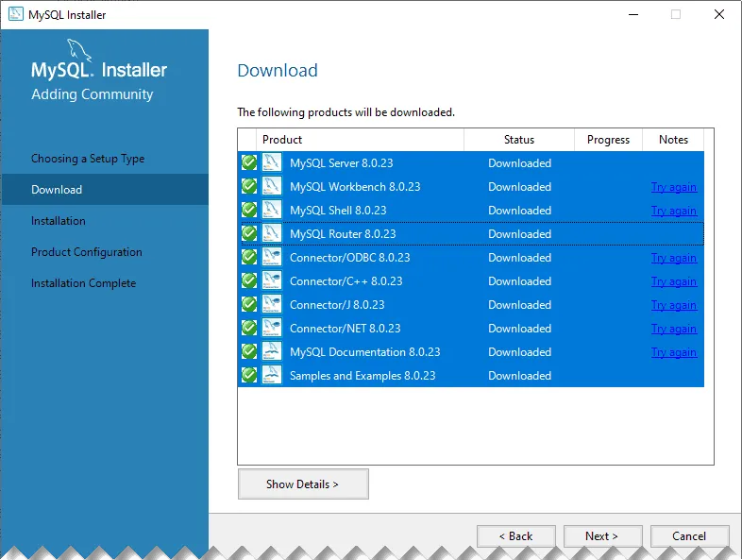Click the green checkmark for Connector/C++ 8.0.23
Screen dimensions: 742x560
pos(249,281)
